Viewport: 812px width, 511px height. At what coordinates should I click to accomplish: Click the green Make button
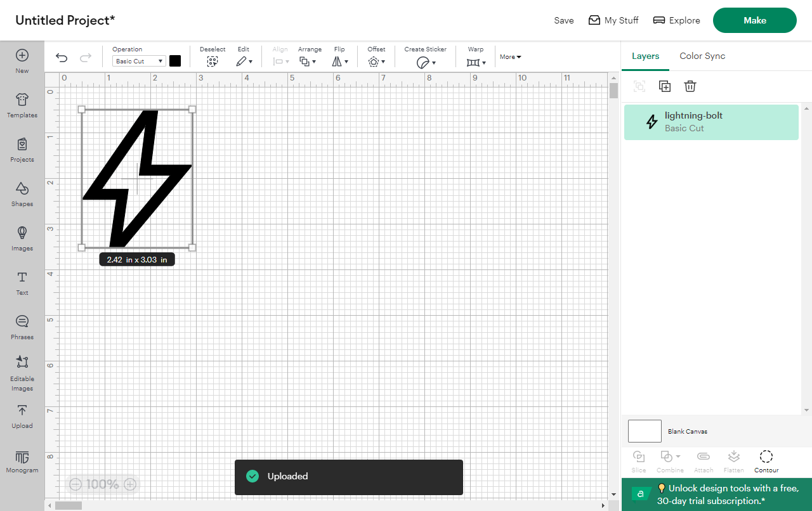tap(754, 20)
